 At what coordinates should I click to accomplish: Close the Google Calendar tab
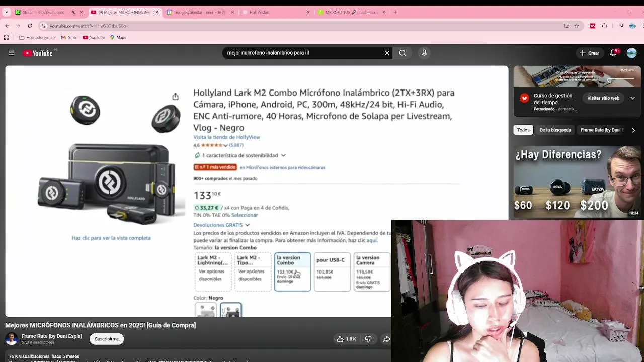click(x=232, y=12)
